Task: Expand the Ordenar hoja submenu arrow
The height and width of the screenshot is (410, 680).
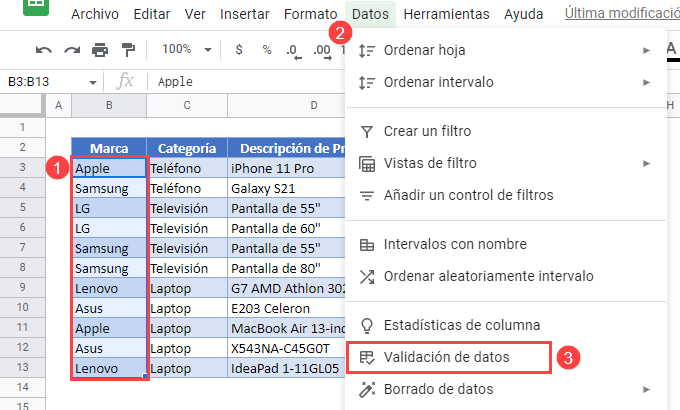Action: 646,50
